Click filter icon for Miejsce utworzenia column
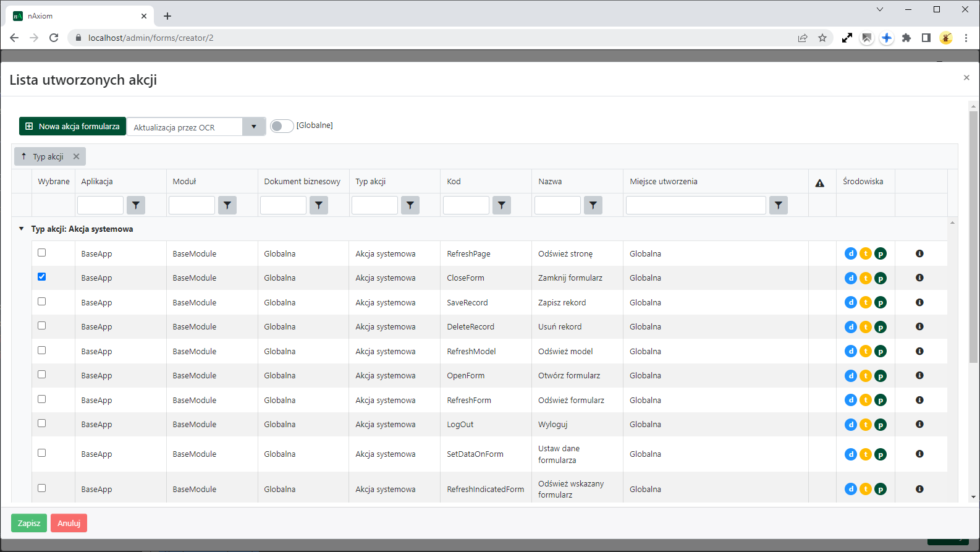 (x=779, y=205)
